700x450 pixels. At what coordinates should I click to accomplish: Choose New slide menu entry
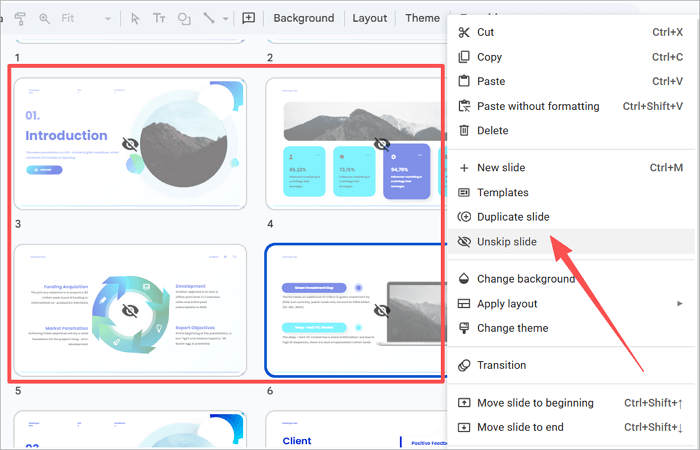tap(571, 168)
